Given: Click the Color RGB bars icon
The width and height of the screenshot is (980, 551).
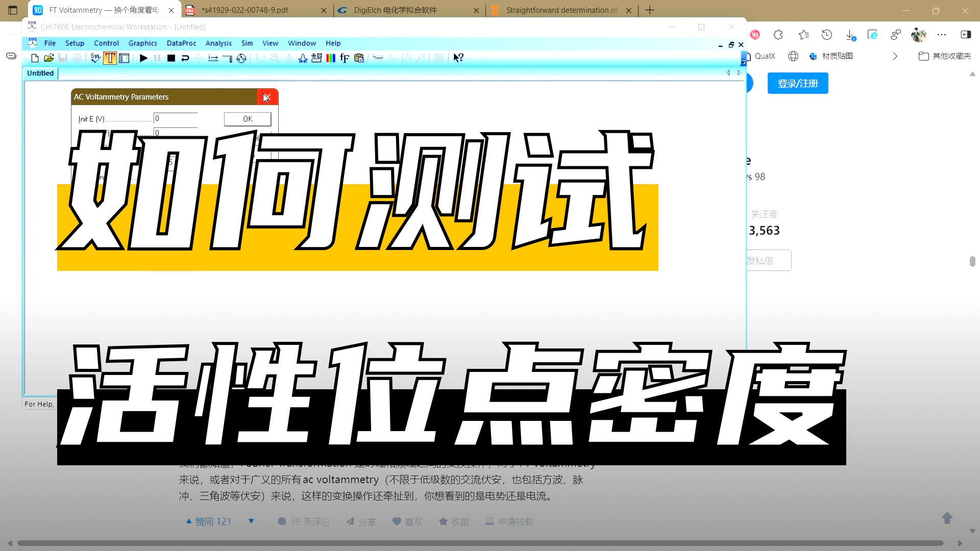Looking at the screenshot, I should pyautogui.click(x=331, y=58).
